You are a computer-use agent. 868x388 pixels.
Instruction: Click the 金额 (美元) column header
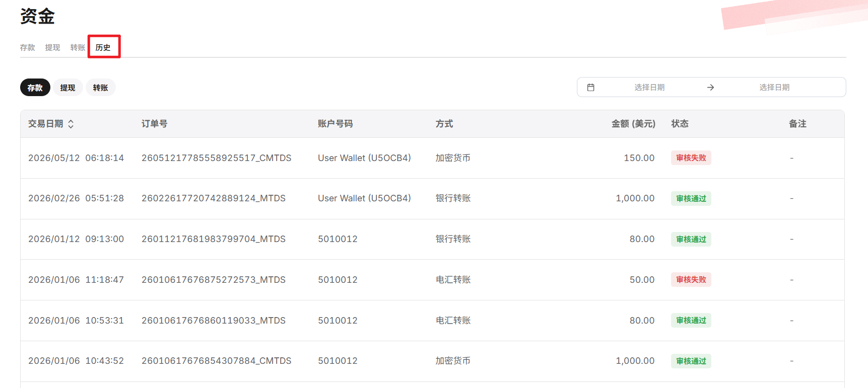point(633,124)
